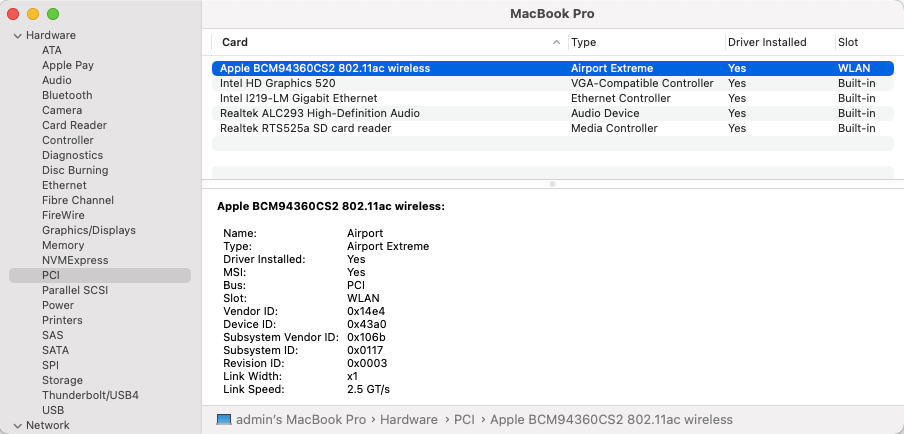
Task: Select Graphics/Displays in the sidebar
Action: coord(89,230)
